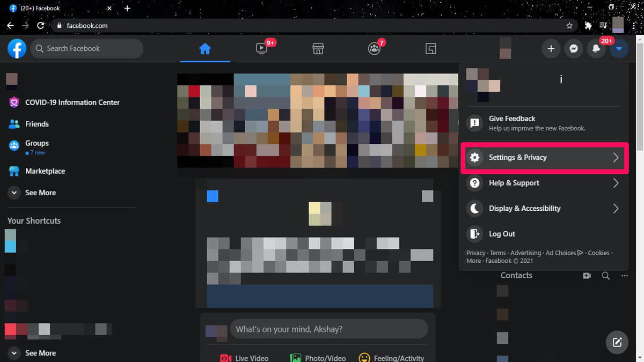Start a new room from Contacts
This screenshot has height=362, width=644.
(x=587, y=276)
